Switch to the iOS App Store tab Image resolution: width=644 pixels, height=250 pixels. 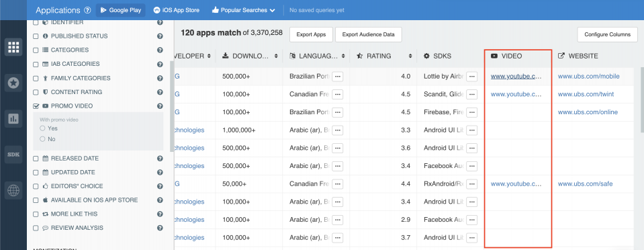(x=176, y=10)
